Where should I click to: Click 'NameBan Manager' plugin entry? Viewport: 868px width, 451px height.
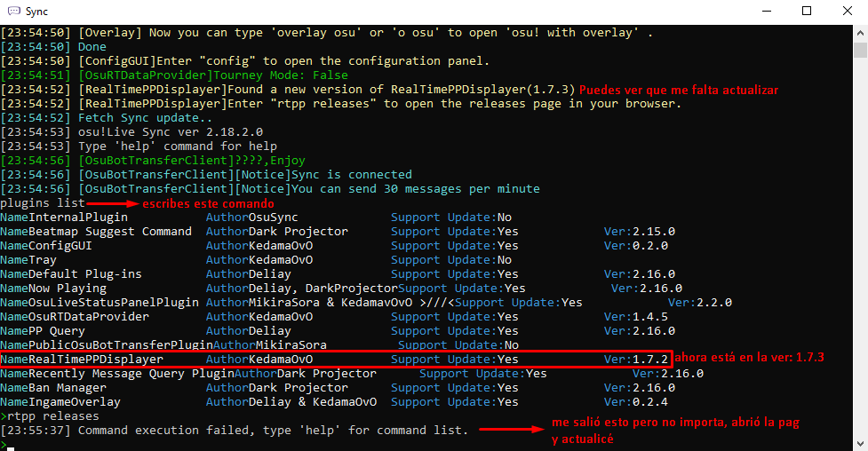point(53,388)
